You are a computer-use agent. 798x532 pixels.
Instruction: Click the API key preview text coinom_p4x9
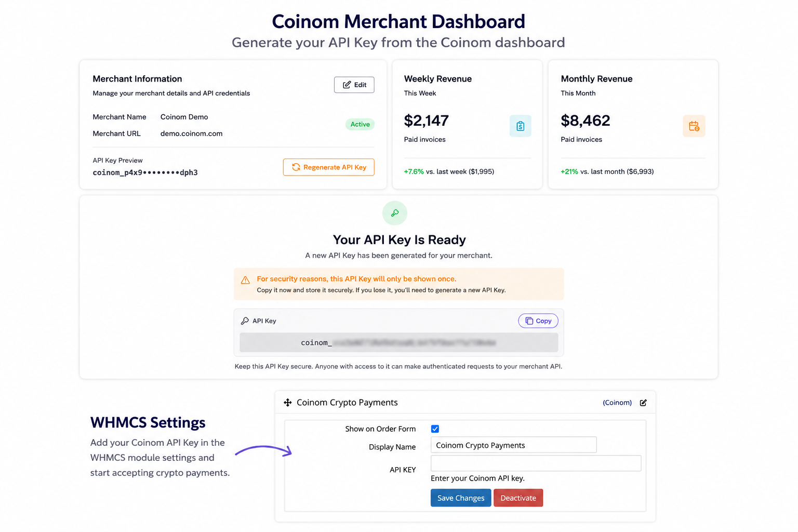pyautogui.click(x=145, y=172)
